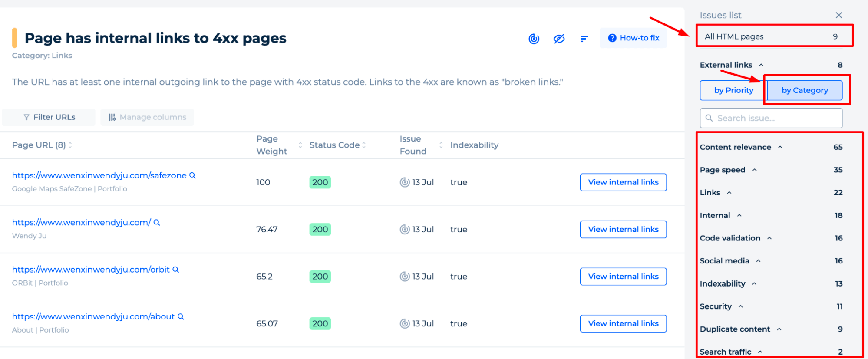Open the Filter URLs button
868x359 pixels.
click(49, 117)
